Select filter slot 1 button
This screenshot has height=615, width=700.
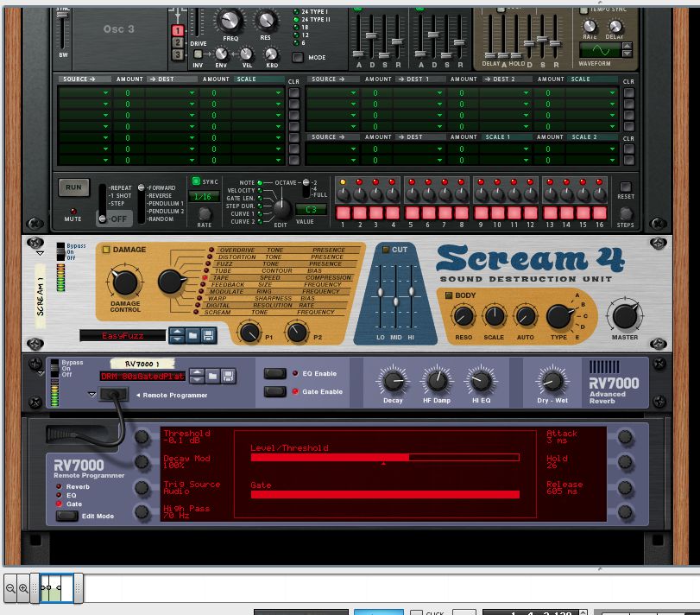click(x=178, y=30)
